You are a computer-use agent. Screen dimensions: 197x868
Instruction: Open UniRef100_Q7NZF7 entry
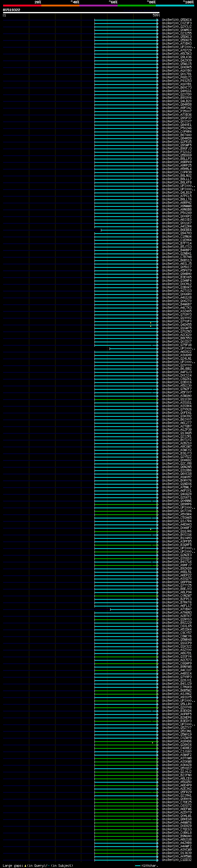click(x=176, y=389)
